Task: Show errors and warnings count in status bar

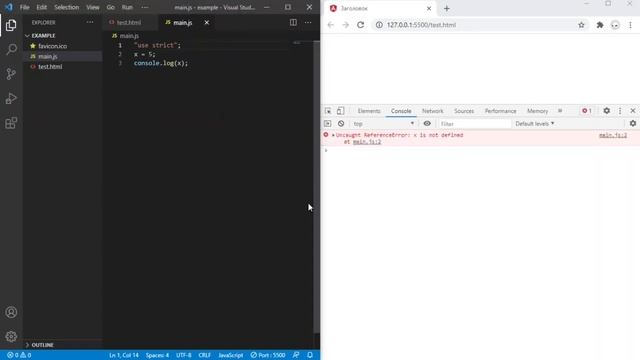Action: coord(19,355)
